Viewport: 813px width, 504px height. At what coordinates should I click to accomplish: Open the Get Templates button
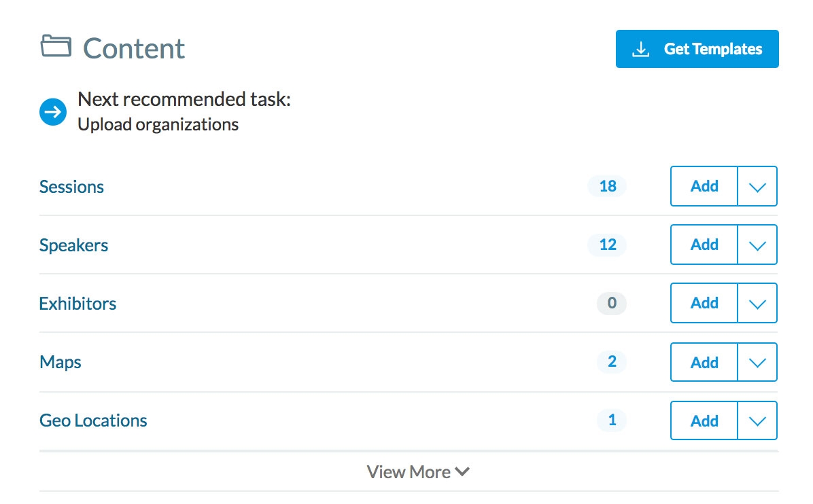697,49
